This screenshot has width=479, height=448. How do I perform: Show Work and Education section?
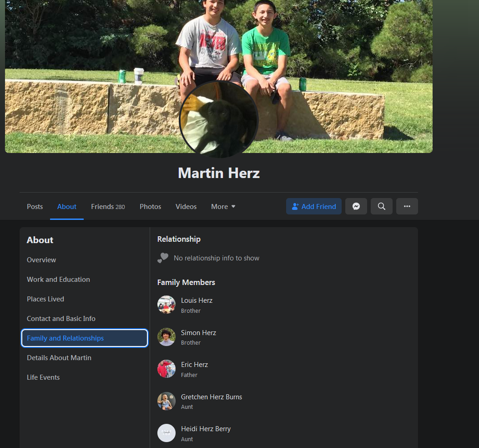tap(84, 280)
